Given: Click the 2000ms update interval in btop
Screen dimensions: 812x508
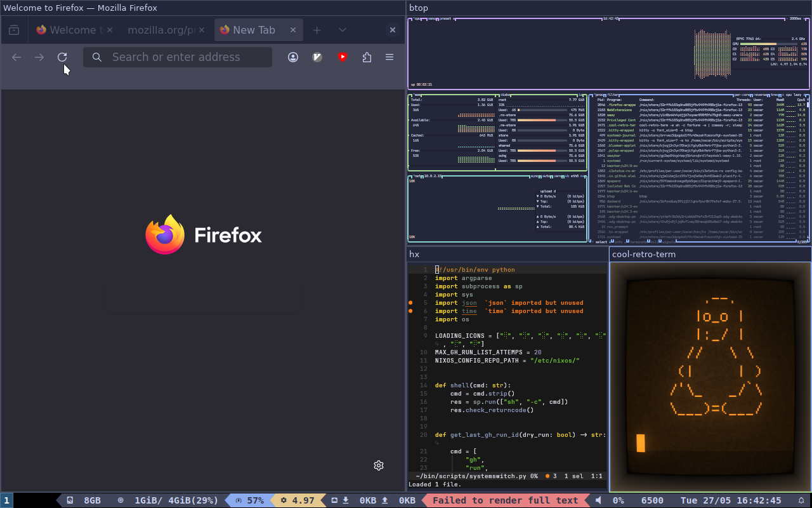Looking at the screenshot, I should pos(796,18).
